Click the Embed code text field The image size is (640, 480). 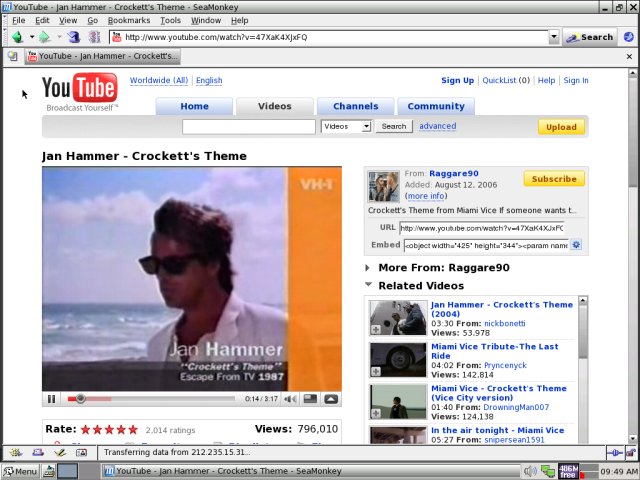[x=486, y=245]
